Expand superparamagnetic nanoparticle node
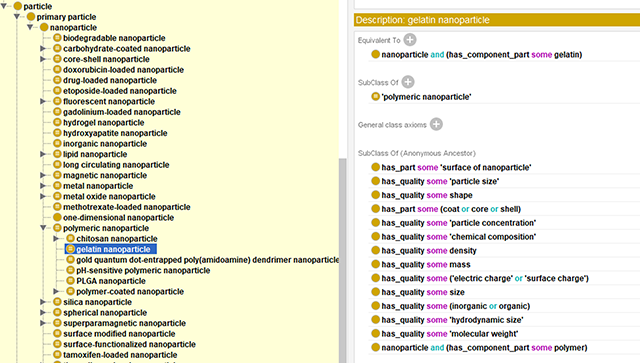 pyautogui.click(x=43, y=323)
